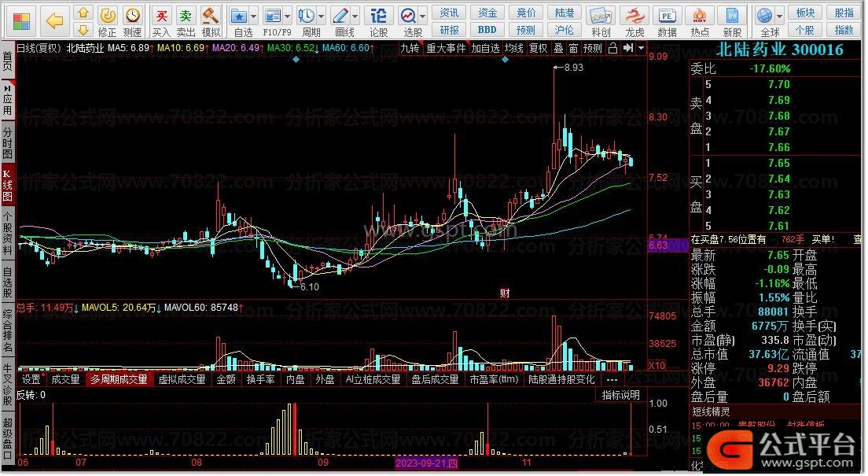Switch to 换手率 turnover tab

click(260, 379)
